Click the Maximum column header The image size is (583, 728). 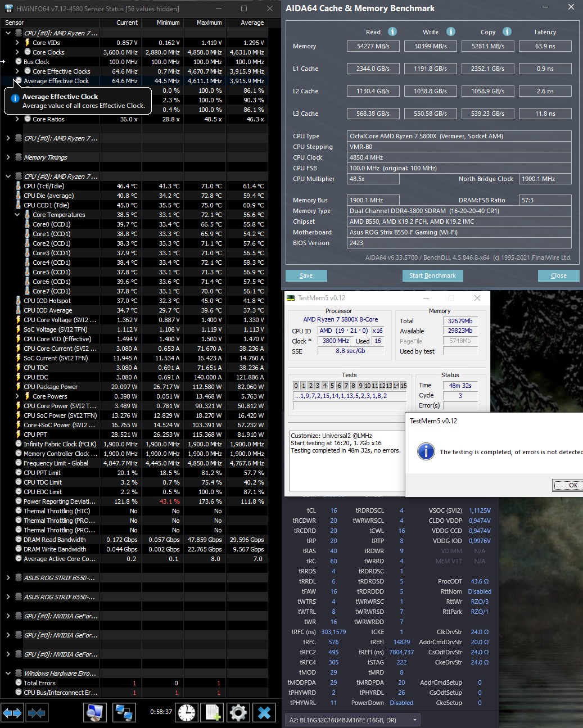pos(204,22)
